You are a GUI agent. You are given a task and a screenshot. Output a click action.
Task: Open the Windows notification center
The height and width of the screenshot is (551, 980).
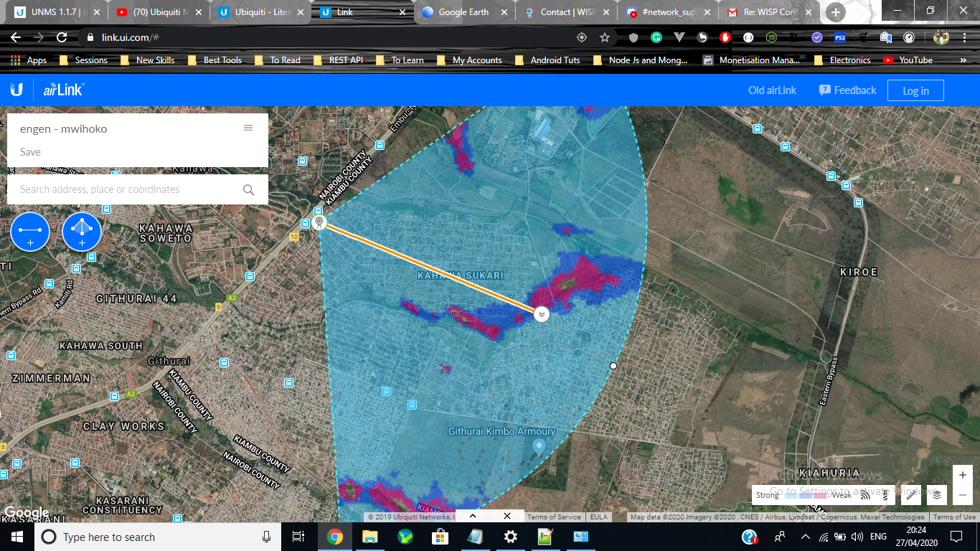(x=956, y=537)
